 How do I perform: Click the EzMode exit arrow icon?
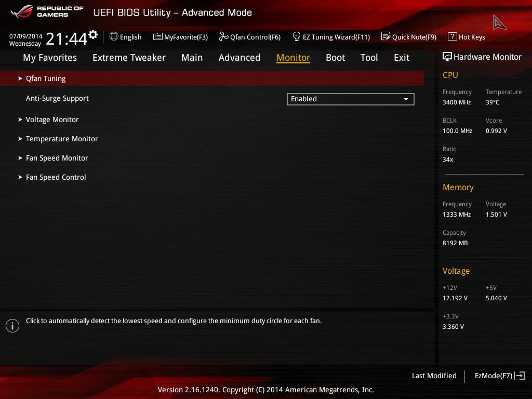[x=520, y=376]
